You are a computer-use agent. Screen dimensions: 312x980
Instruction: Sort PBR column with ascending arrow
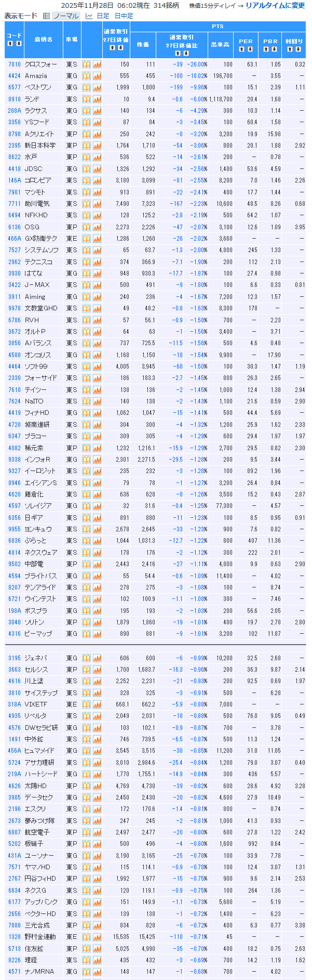(x=266, y=49)
